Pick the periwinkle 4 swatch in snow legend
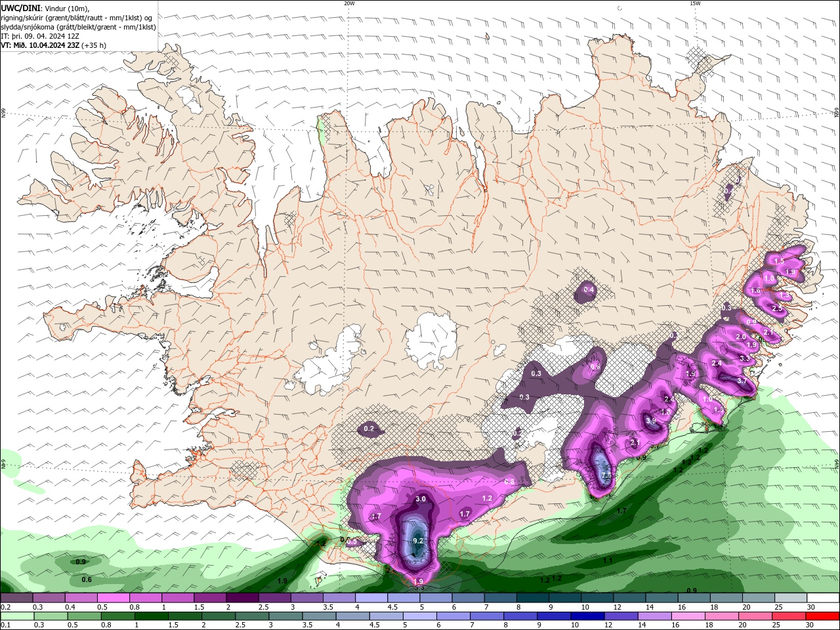The width and height of the screenshot is (840, 630). click(x=371, y=598)
